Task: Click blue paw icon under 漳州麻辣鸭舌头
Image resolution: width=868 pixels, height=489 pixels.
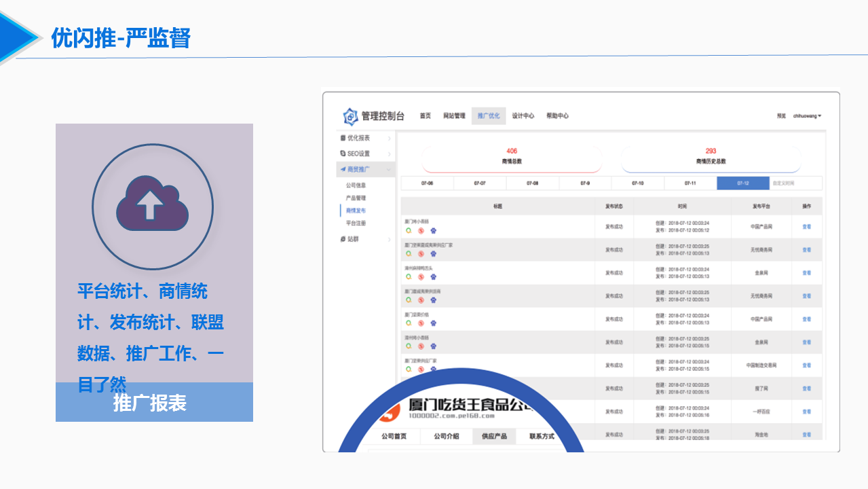Action: click(x=434, y=276)
